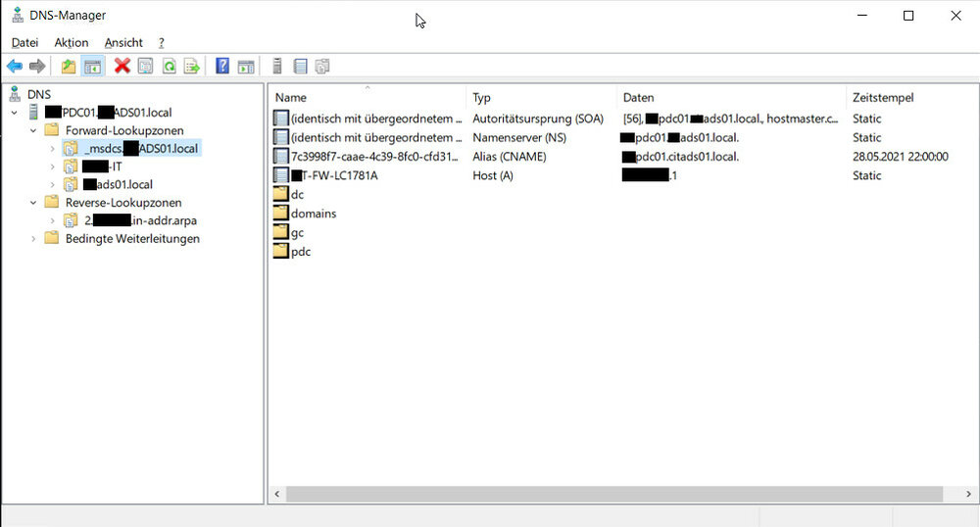Click the folder Up One Level icon

[x=68, y=67]
